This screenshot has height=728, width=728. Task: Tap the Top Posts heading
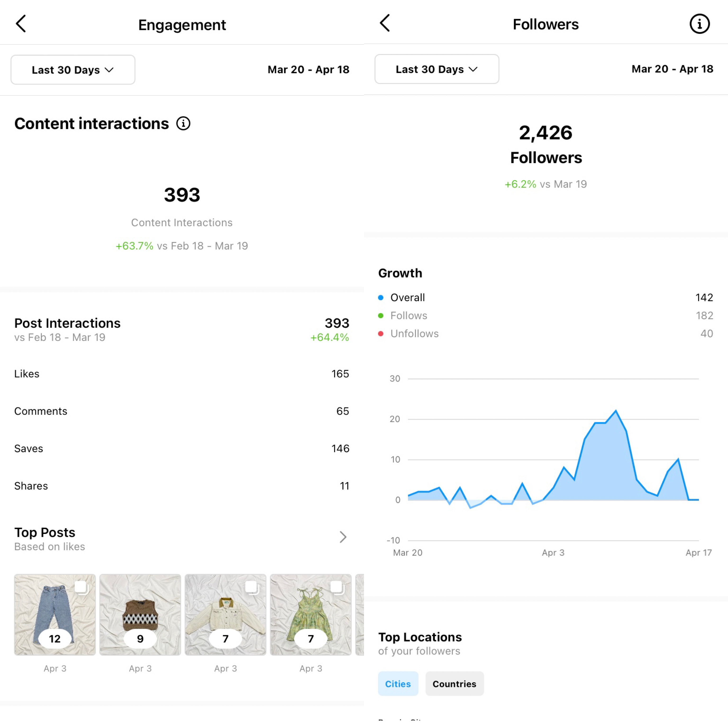[x=45, y=532]
